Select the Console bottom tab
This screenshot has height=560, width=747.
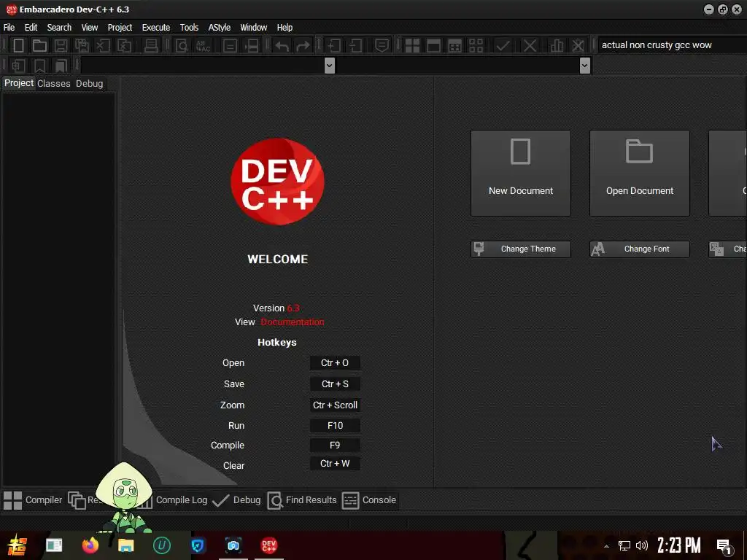pos(370,500)
